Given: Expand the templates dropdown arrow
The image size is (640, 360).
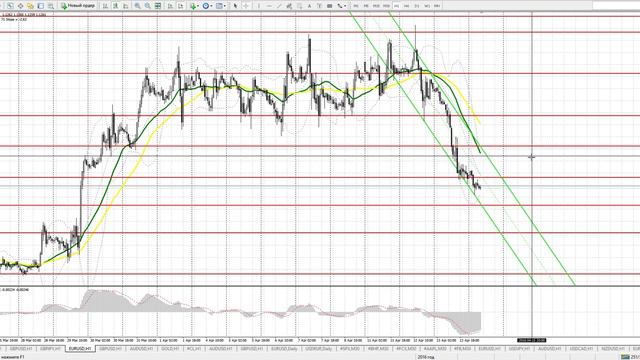Looking at the screenshot, I should (224, 6).
